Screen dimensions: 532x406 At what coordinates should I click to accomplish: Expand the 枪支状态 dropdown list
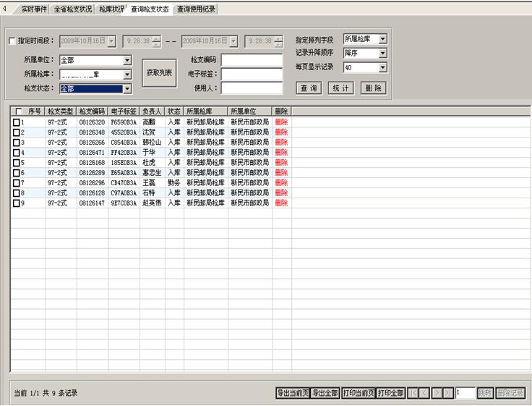[x=127, y=88]
